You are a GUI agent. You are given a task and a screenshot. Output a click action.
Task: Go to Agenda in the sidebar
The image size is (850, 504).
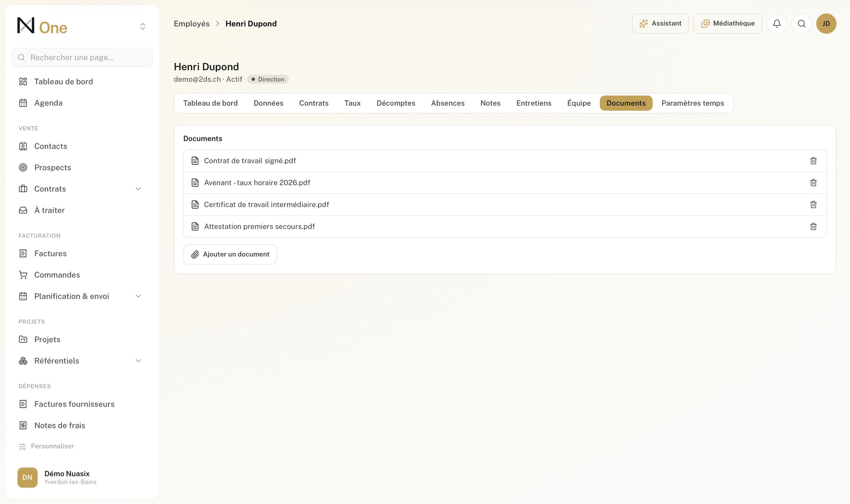coord(82,103)
